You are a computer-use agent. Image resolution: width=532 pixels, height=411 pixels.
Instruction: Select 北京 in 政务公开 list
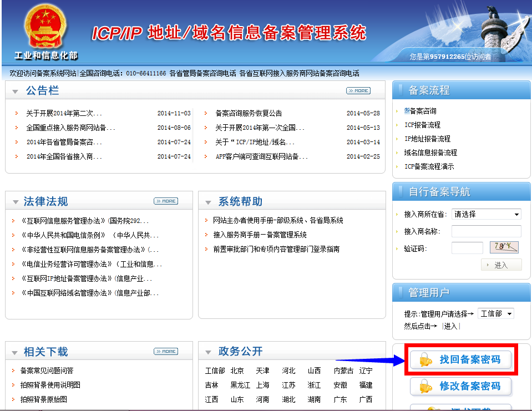(237, 371)
